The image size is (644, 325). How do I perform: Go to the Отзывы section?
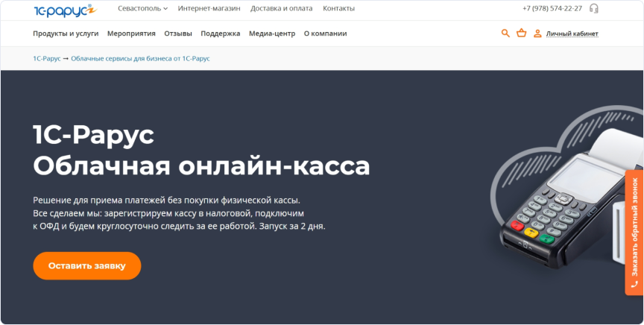(178, 33)
